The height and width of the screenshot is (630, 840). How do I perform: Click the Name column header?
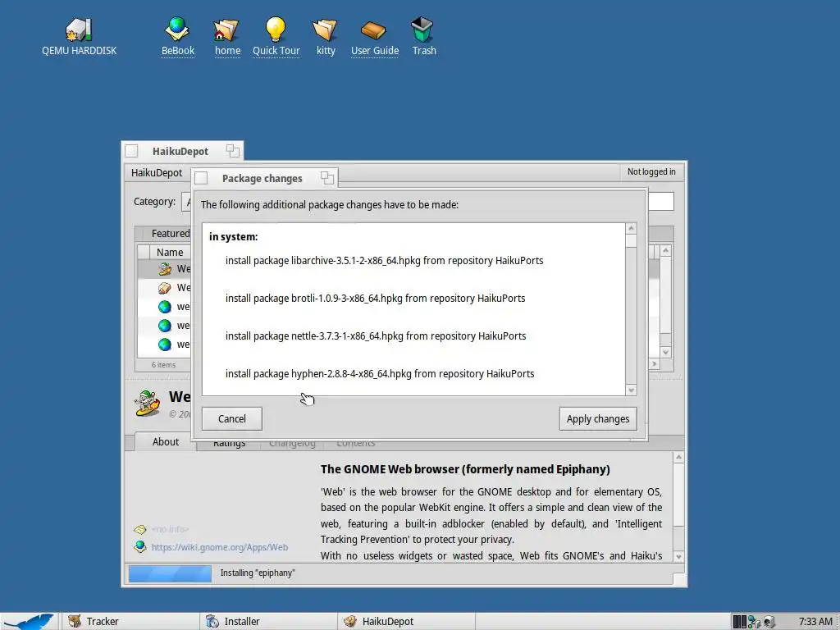[x=170, y=253]
